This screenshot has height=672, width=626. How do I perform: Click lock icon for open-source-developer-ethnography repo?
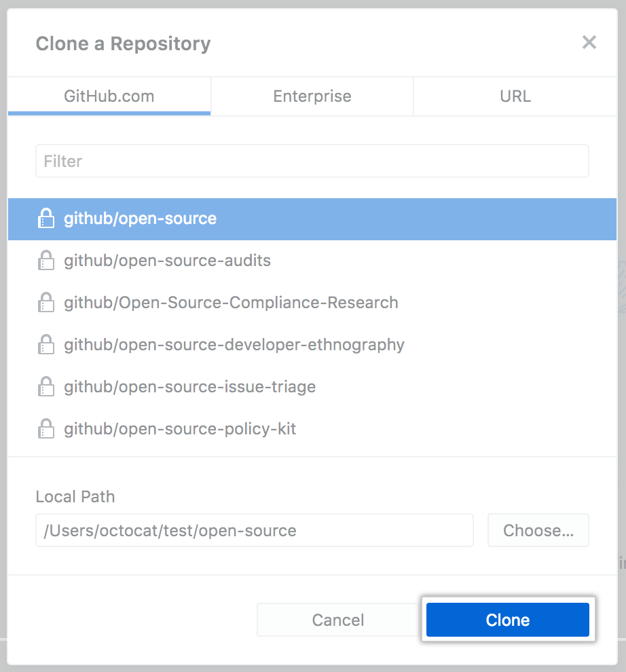pos(45,345)
